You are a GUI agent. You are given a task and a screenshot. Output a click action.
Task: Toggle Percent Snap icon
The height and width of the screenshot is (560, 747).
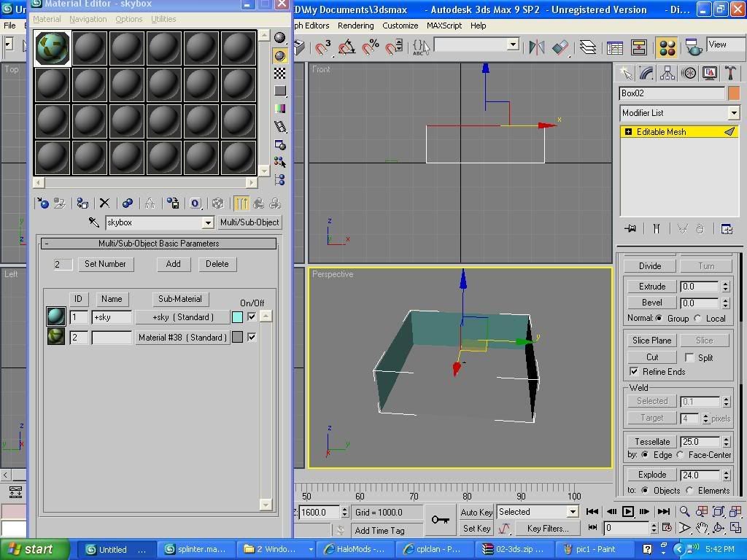point(370,47)
